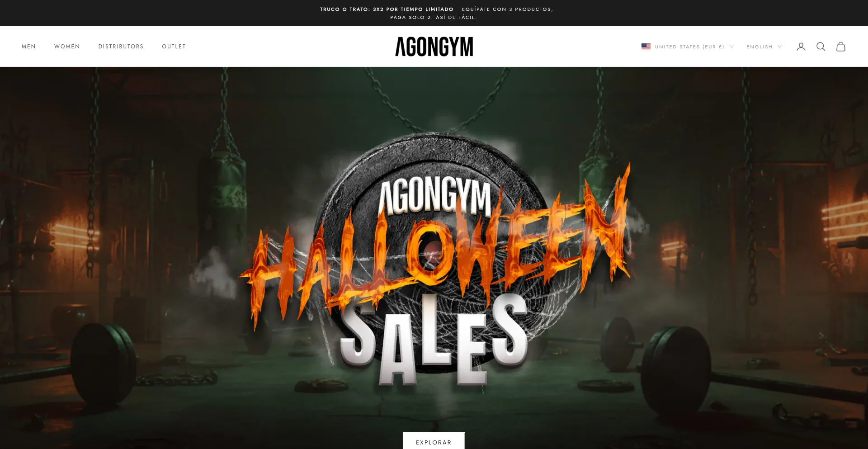Open the MEN menu
The image size is (868, 449).
point(28,47)
